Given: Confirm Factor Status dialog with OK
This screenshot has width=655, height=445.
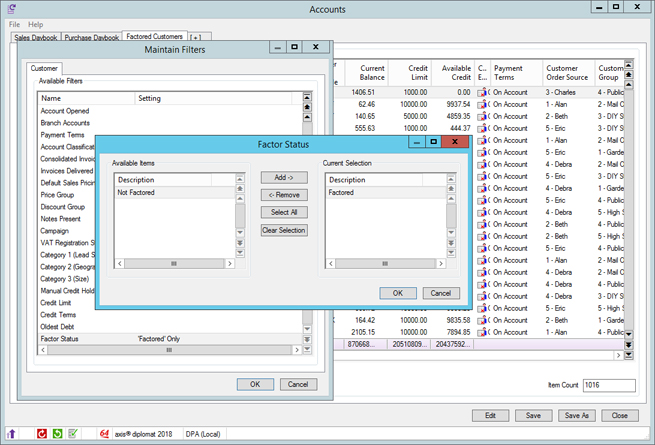Looking at the screenshot, I should pos(398,293).
